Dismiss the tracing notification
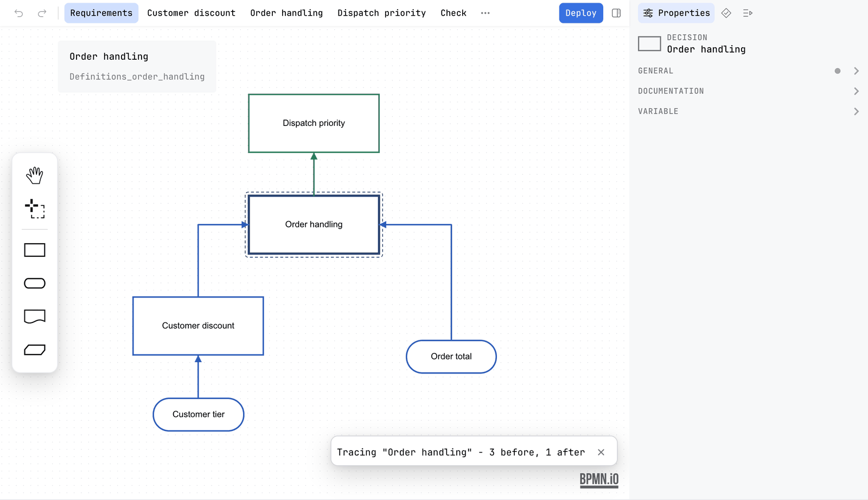The image size is (868, 500). (x=601, y=452)
